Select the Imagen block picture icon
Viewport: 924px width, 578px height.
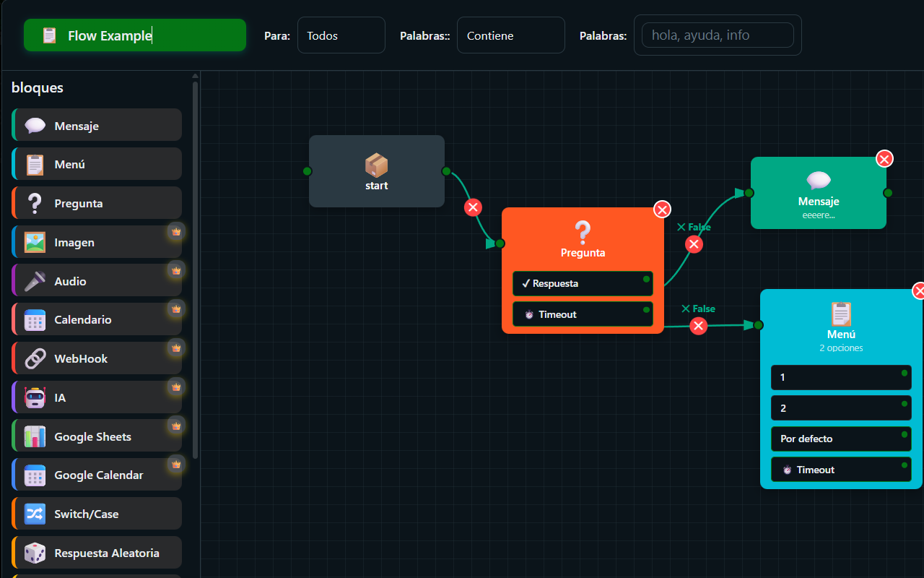click(35, 242)
